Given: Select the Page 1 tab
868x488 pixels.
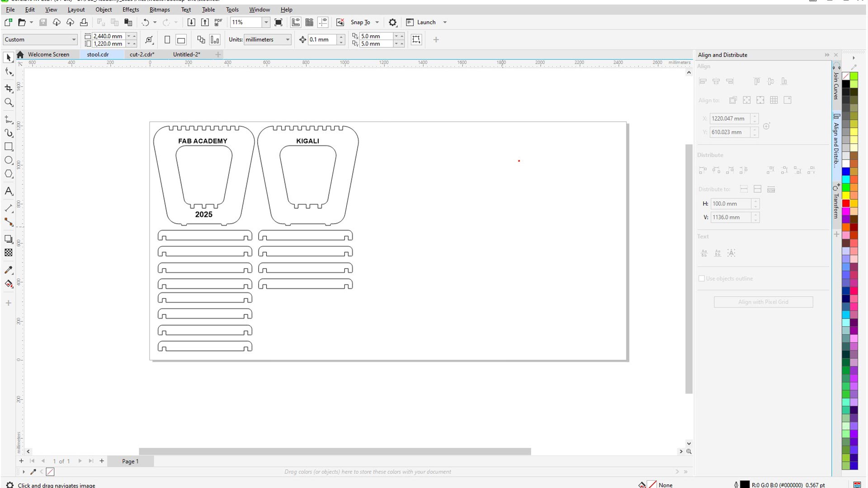Looking at the screenshot, I should 130,461.
